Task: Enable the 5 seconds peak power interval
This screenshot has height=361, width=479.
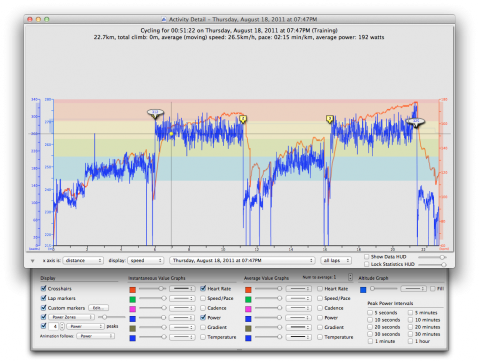Action: tap(370, 313)
